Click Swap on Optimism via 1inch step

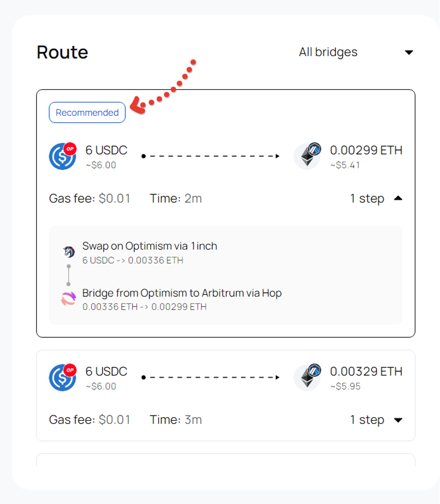click(x=150, y=246)
